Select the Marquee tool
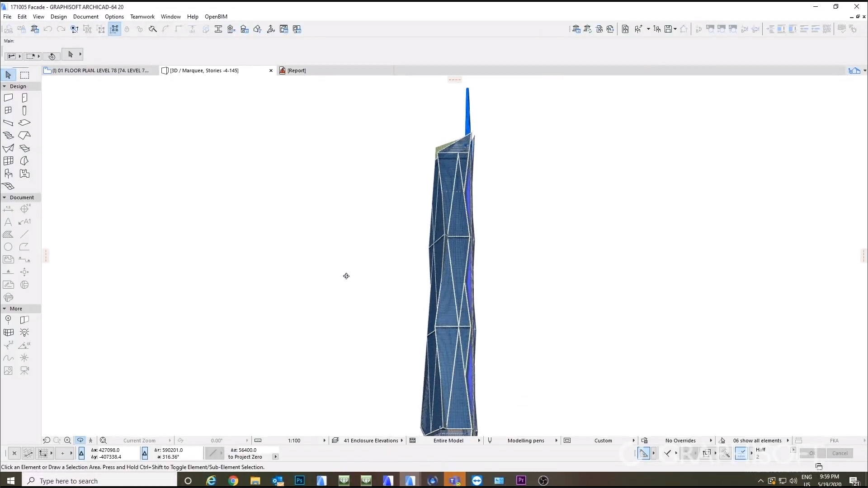868x488 pixels. pos(24,75)
